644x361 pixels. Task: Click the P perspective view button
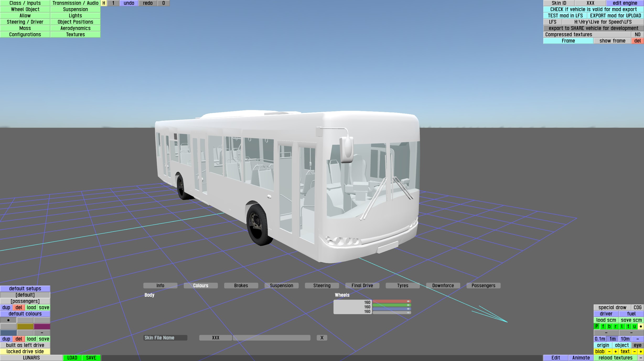point(597,326)
